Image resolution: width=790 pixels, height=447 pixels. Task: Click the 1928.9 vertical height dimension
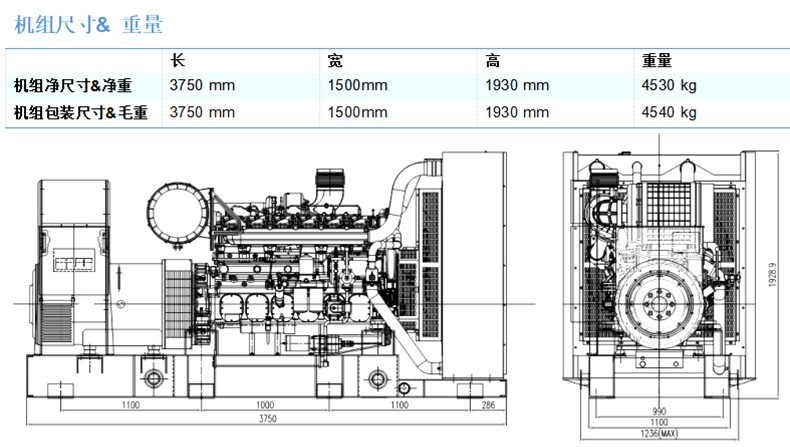pos(771,277)
